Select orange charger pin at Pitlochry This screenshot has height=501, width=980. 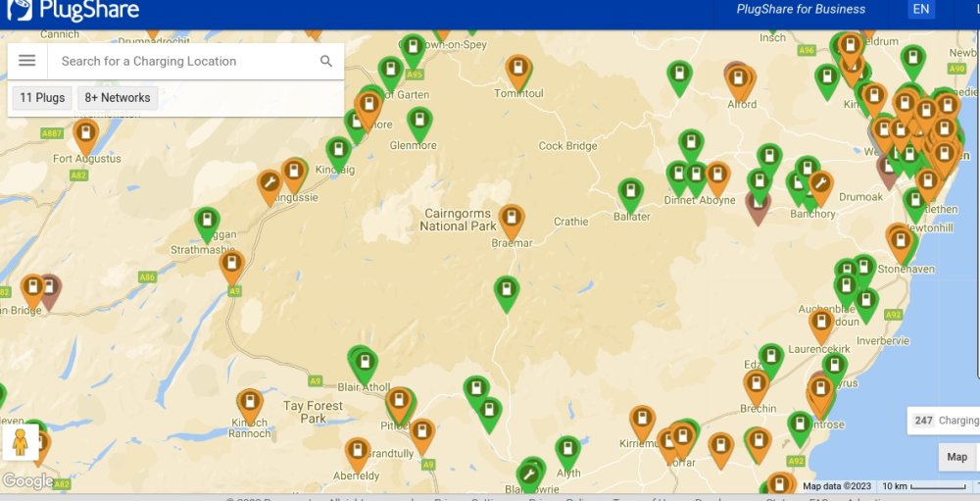pos(399,403)
